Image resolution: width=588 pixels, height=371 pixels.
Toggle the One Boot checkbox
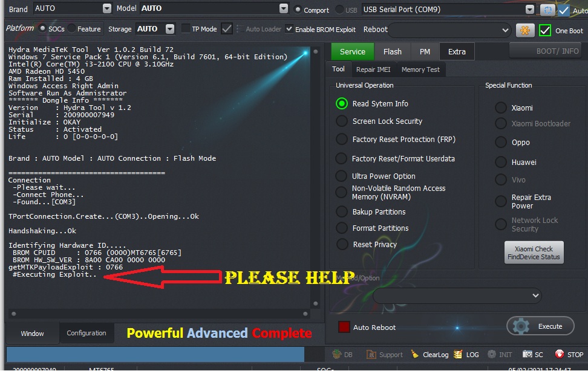(545, 30)
